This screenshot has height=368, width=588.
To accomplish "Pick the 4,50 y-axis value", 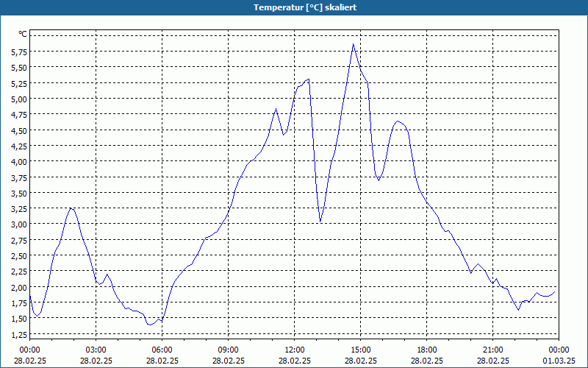I will click(19, 130).
